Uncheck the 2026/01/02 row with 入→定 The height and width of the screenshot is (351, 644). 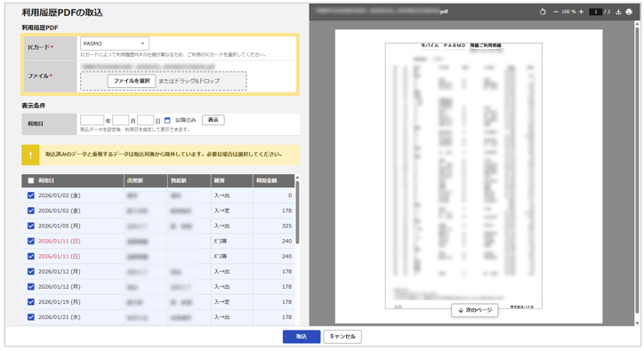click(31, 211)
